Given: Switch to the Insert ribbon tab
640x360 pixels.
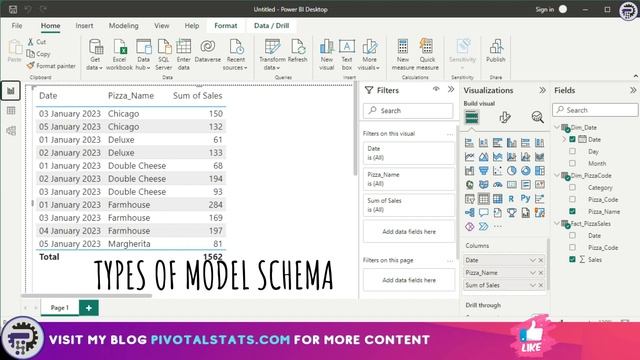Looking at the screenshot, I should click(84, 26).
